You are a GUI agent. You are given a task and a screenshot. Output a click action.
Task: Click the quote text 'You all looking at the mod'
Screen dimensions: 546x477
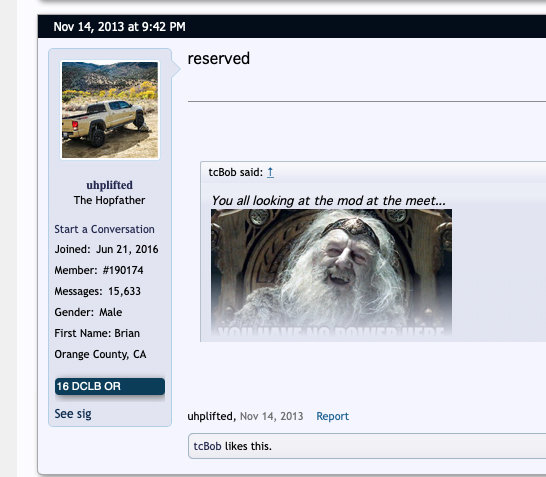click(x=288, y=201)
